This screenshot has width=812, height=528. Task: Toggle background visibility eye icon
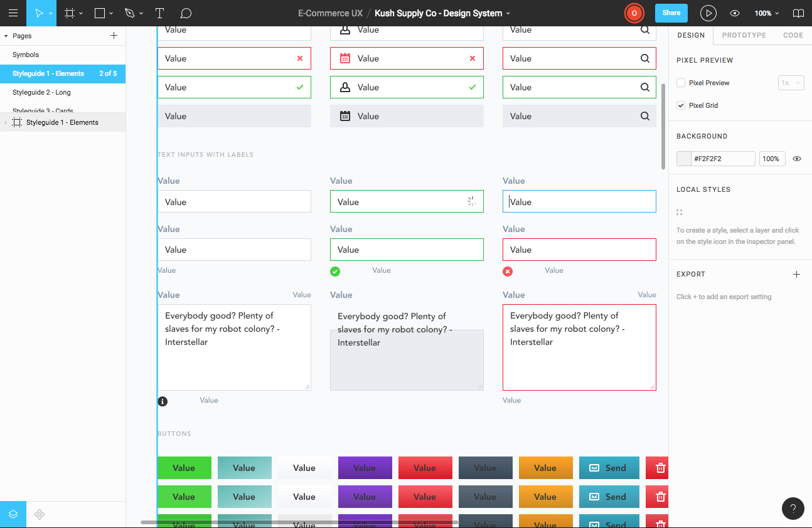(x=797, y=159)
